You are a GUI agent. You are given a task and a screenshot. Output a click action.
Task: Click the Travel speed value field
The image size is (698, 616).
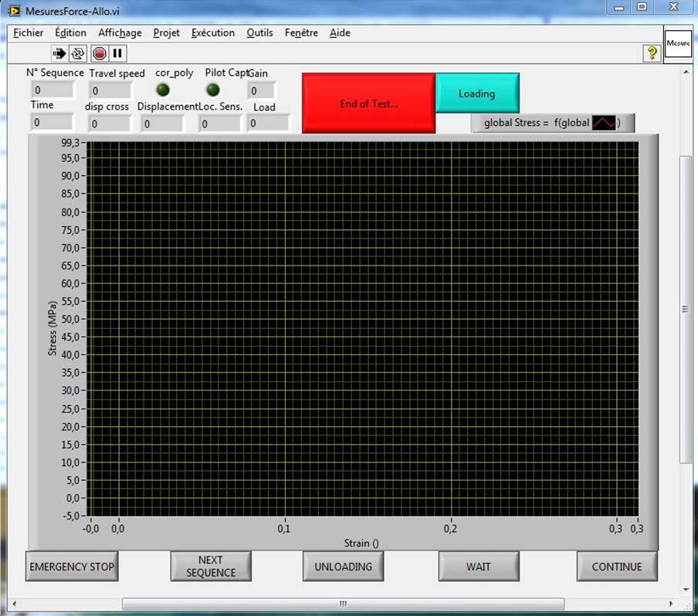(x=110, y=91)
